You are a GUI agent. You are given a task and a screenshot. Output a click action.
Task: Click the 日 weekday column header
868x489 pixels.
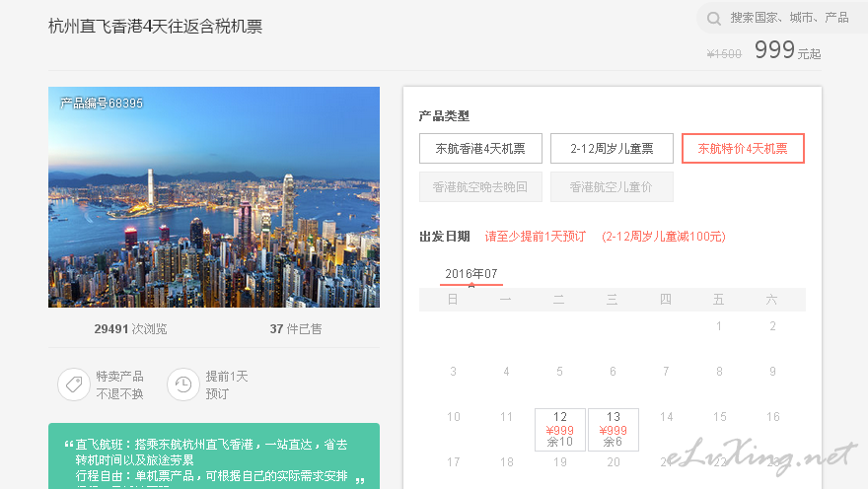click(x=453, y=300)
